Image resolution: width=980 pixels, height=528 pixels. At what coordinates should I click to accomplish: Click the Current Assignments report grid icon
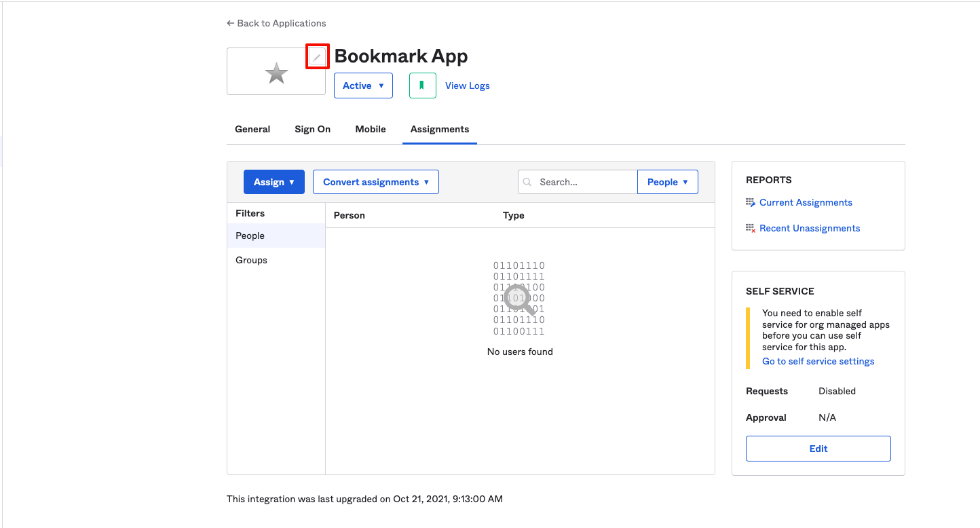(x=749, y=202)
